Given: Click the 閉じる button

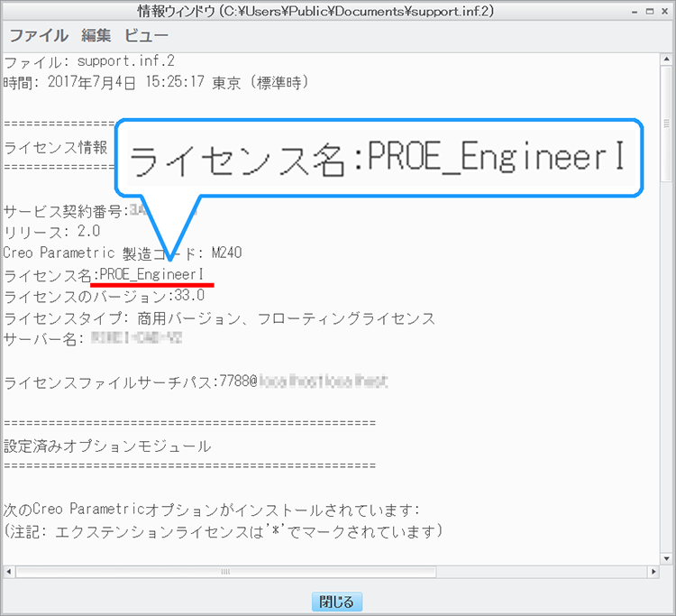Looking at the screenshot, I should coord(338,602).
